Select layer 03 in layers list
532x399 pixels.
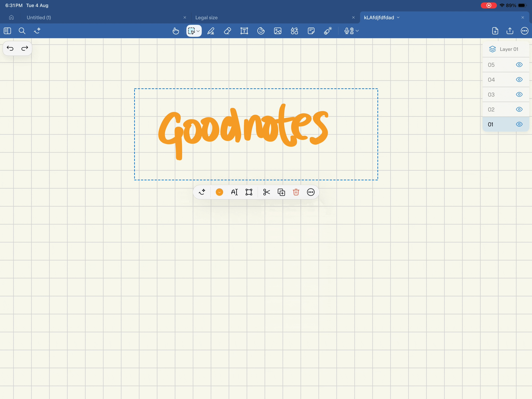(x=506, y=95)
